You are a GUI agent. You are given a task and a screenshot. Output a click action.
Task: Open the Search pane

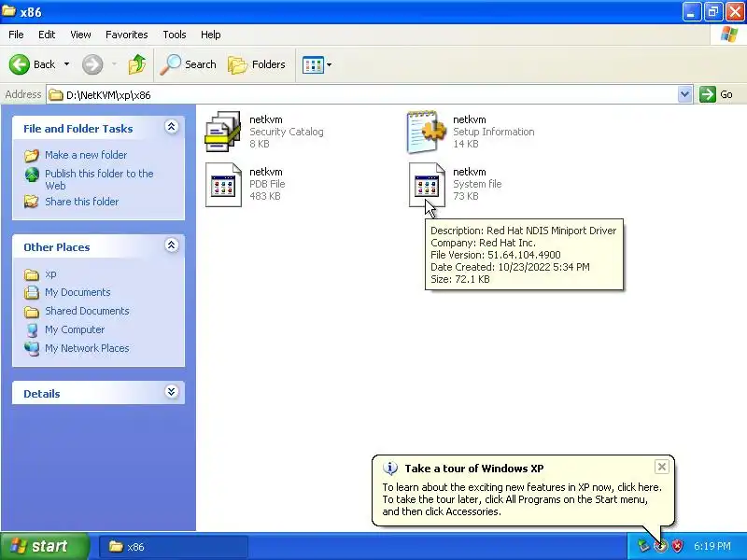click(188, 64)
